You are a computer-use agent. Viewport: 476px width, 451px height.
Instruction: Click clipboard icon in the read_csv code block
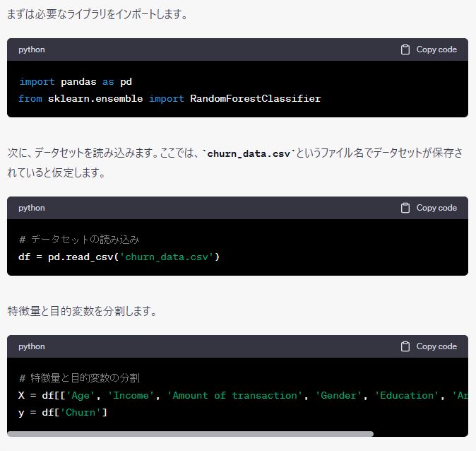point(405,208)
